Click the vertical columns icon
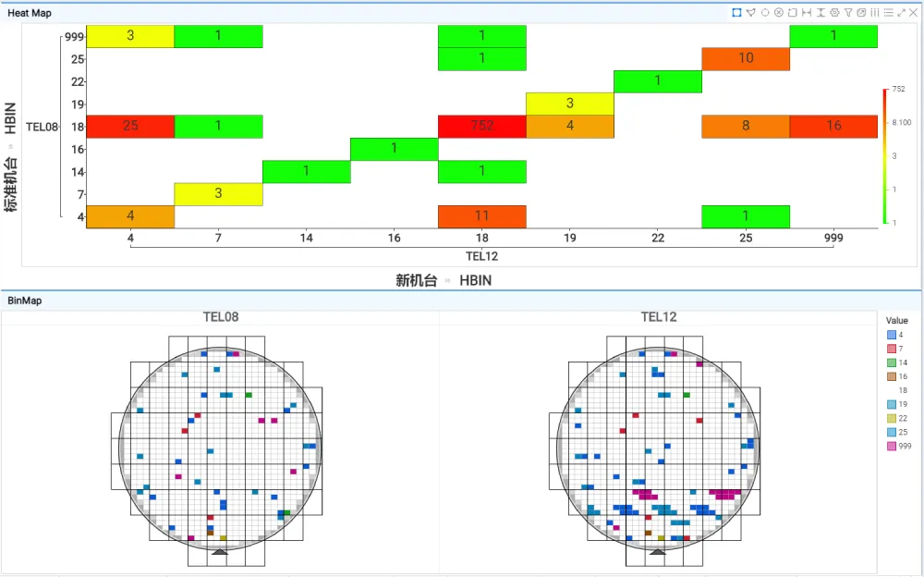The image size is (924, 577). pyautogui.click(x=875, y=12)
